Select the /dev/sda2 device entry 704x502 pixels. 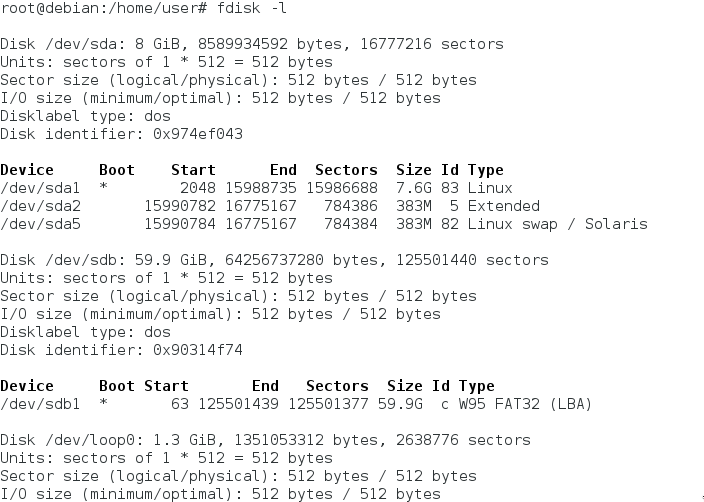(36, 206)
